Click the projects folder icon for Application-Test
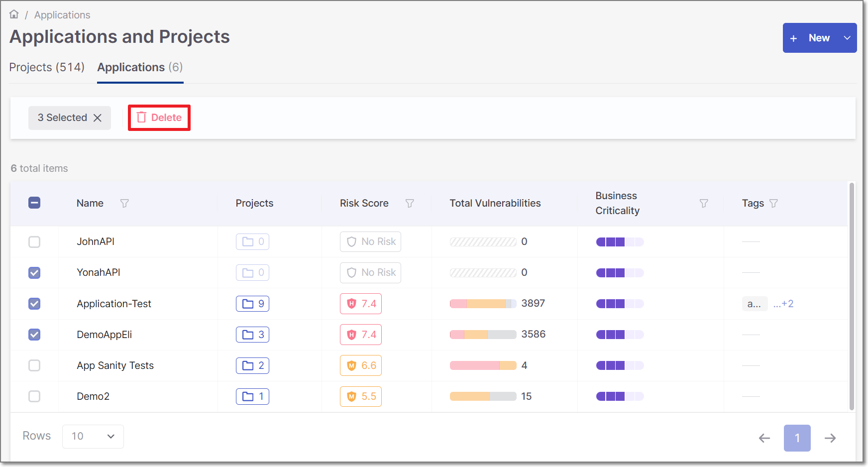868x467 pixels. click(x=249, y=304)
